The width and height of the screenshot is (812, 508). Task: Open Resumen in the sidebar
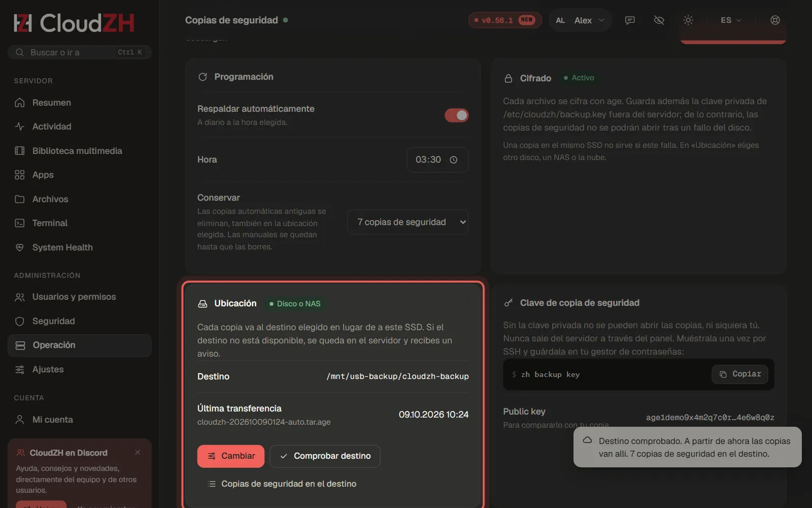(x=80, y=103)
